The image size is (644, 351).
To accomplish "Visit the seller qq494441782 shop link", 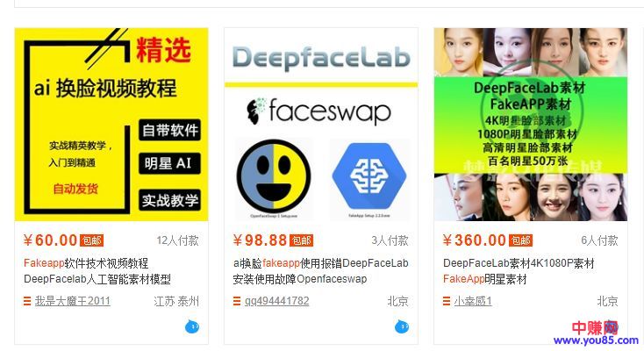I will (277, 301).
